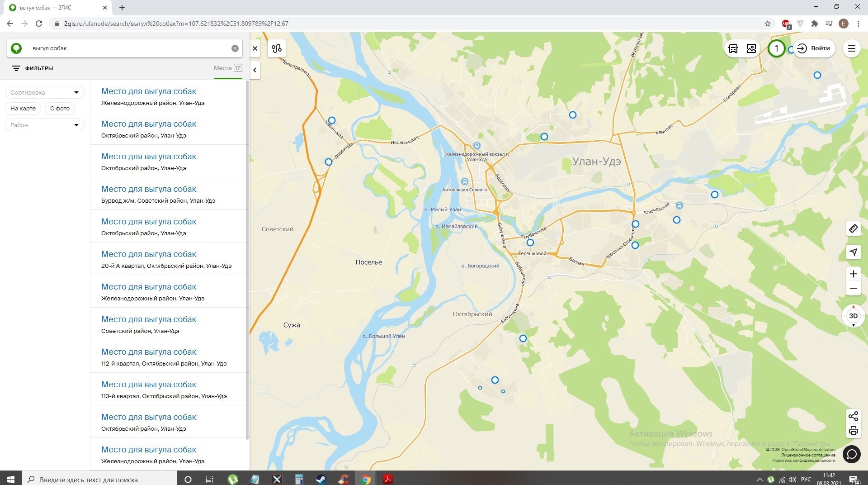Toggle the 'На карте' filter chip
This screenshot has width=868, height=485.
[23, 109]
